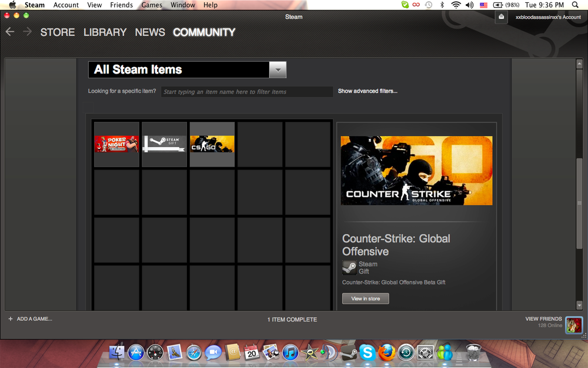Focus the item name filter field

247,92
